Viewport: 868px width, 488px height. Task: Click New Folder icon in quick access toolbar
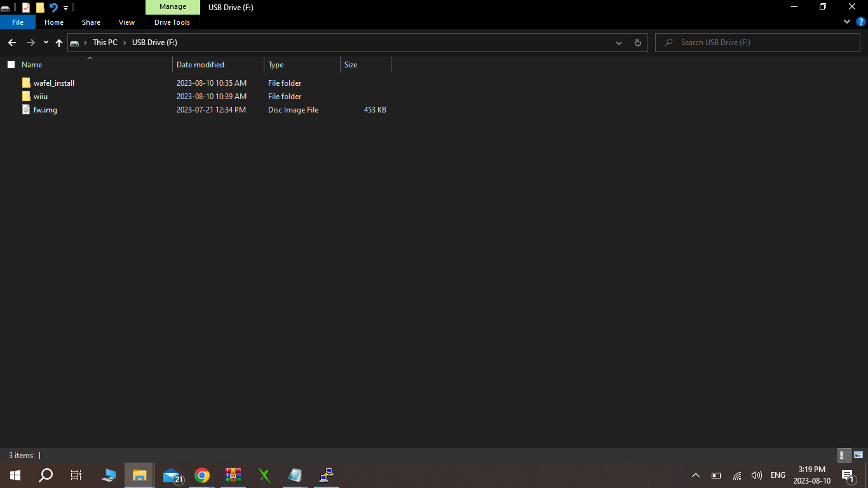tap(40, 8)
